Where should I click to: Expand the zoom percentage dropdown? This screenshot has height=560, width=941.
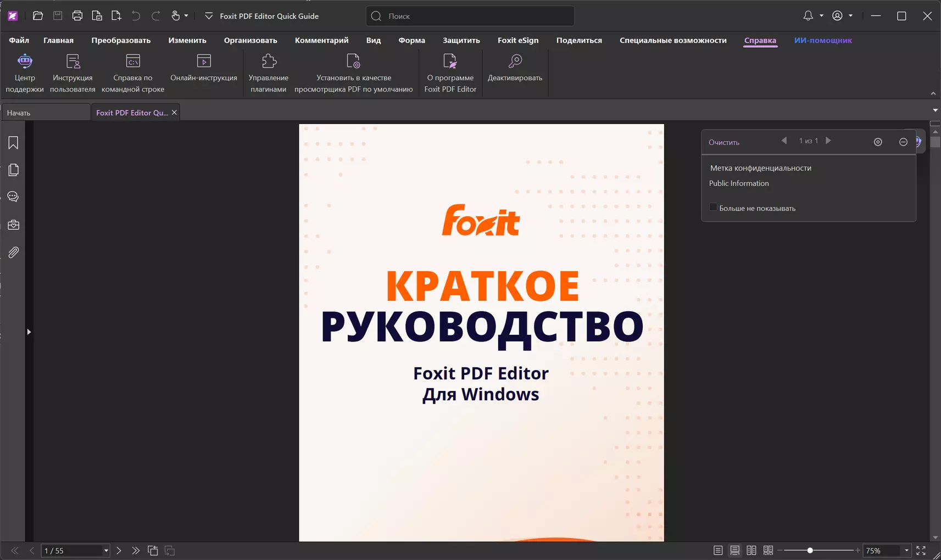point(906,550)
